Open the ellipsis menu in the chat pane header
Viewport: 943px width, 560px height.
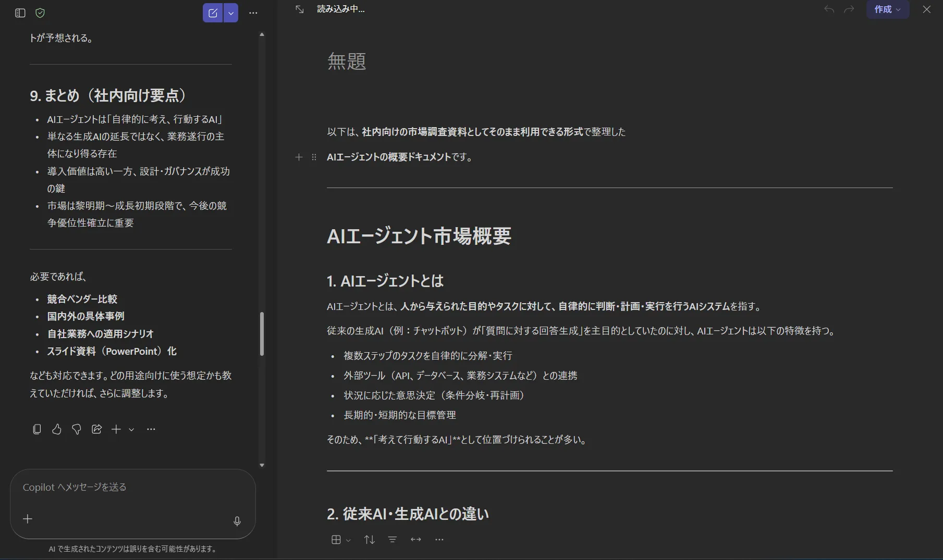click(253, 13)
